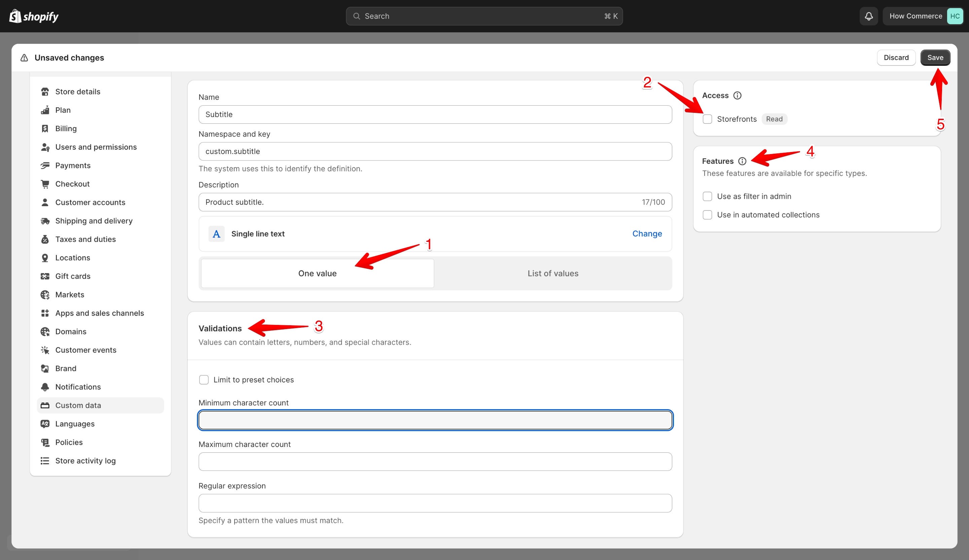Click the Languages icon
Image resolution: width=969 pixels, height=560 pixels.
[x=45, y=423]
